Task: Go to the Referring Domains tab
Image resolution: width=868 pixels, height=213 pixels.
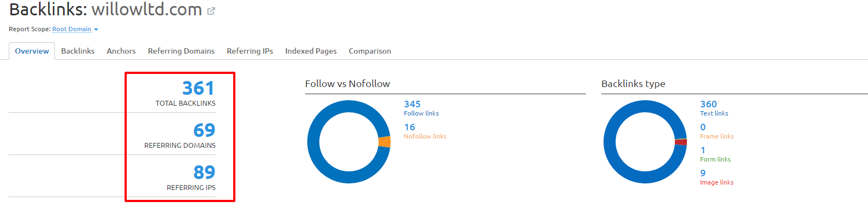Action: click(x=181, y=51)
